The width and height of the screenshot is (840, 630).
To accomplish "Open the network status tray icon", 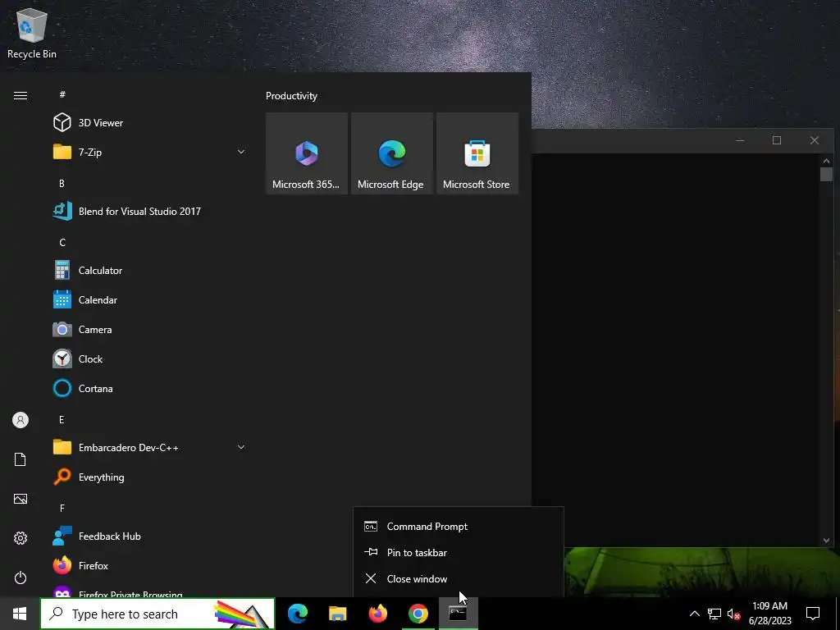I will pyautogui.click(x=714, y=614).
